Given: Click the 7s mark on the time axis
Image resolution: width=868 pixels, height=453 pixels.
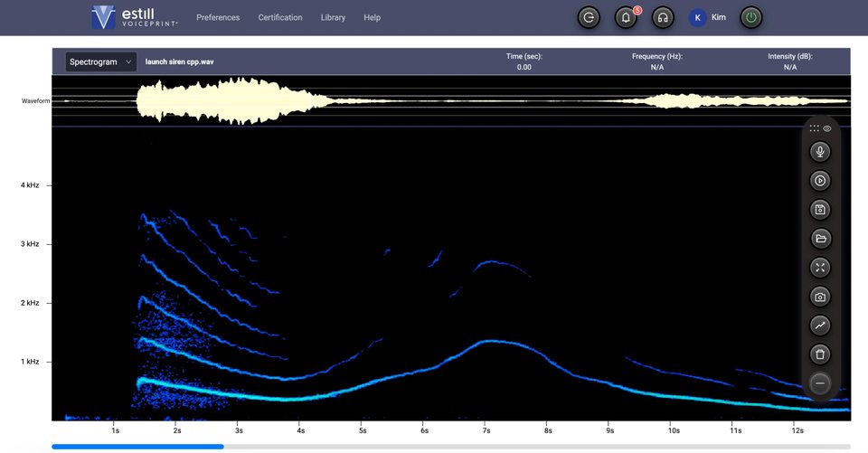Looking at the screenshot, I should coord(486,430).
